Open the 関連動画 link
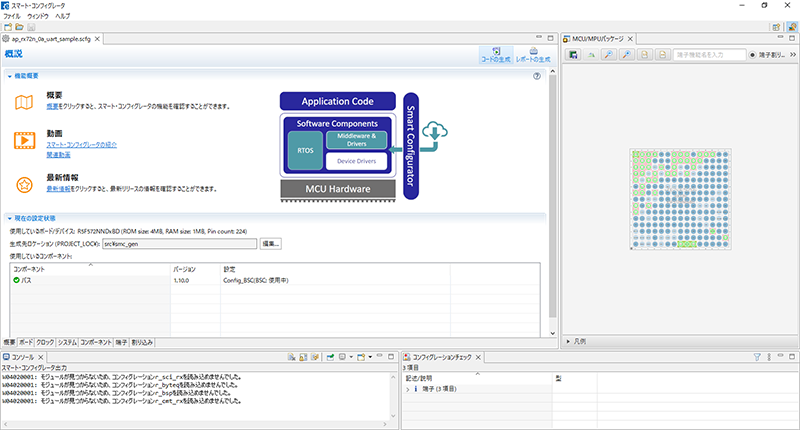This screenshot has height=430, width=800. point(58,155)
